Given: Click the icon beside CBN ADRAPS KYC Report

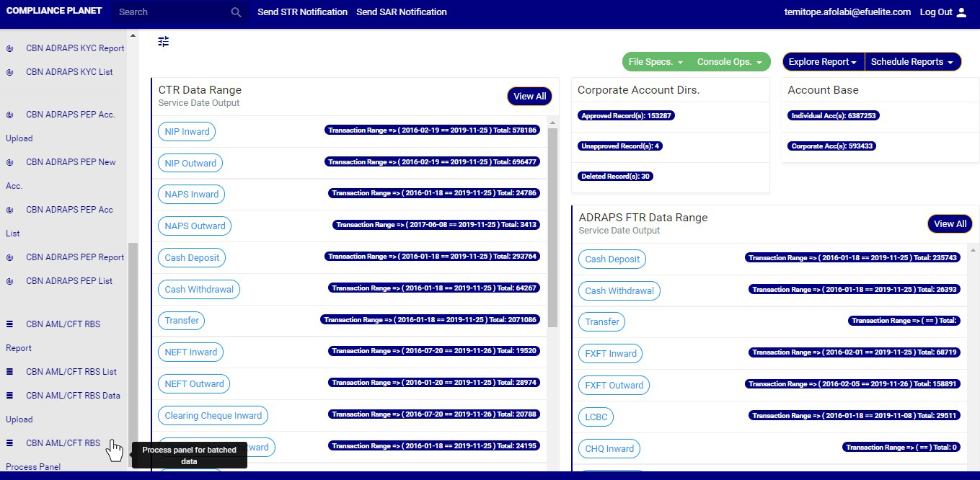Looking at the screenshot, I should pyautogui.click(x=10, y=48).
